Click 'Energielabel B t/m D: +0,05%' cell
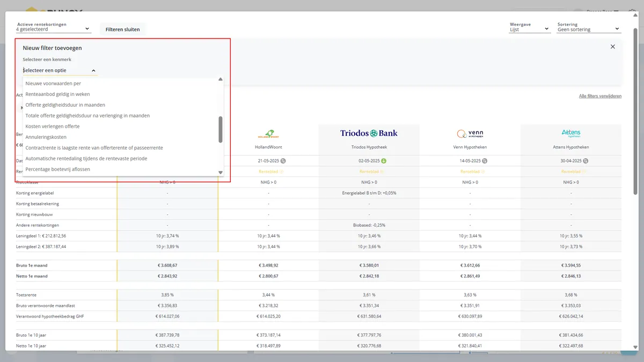The image size is (644, 362). (369, 193)
